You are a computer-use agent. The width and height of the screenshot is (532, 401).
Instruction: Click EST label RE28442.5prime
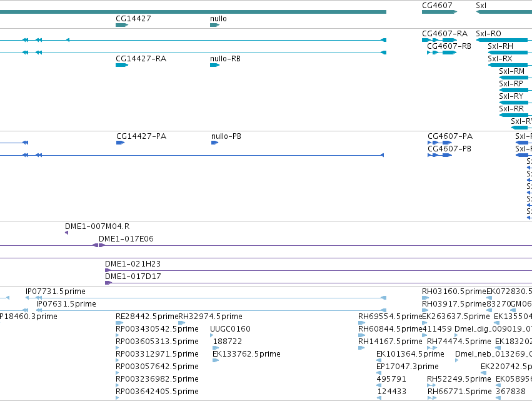click(147, 317)
